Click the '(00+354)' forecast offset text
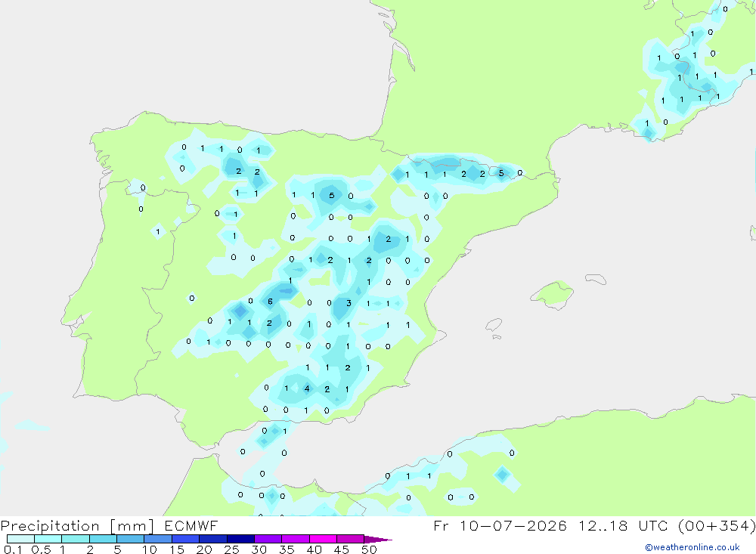756x554 pixels. (717, 525)
